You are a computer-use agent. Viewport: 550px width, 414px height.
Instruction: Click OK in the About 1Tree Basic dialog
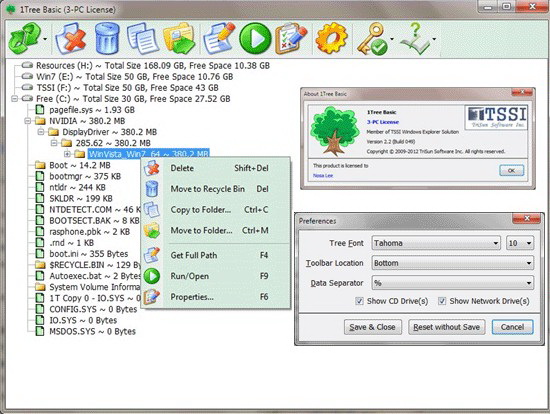click(511, 171)
